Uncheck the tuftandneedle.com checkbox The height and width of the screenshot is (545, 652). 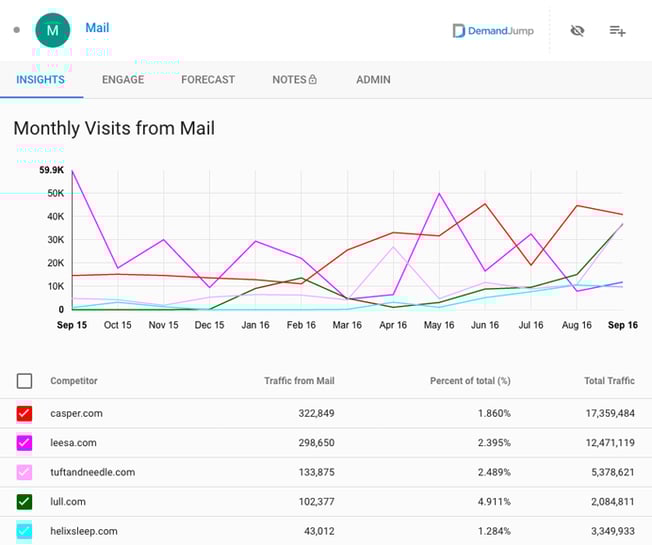pos(24,472)
